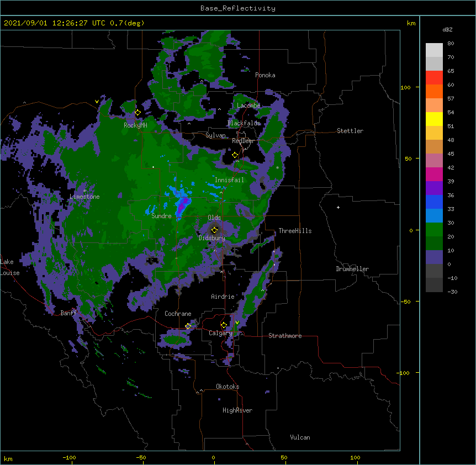Click the Calgary city label
This screenshot has width=476, height=465.
click(x=220, y=333)
